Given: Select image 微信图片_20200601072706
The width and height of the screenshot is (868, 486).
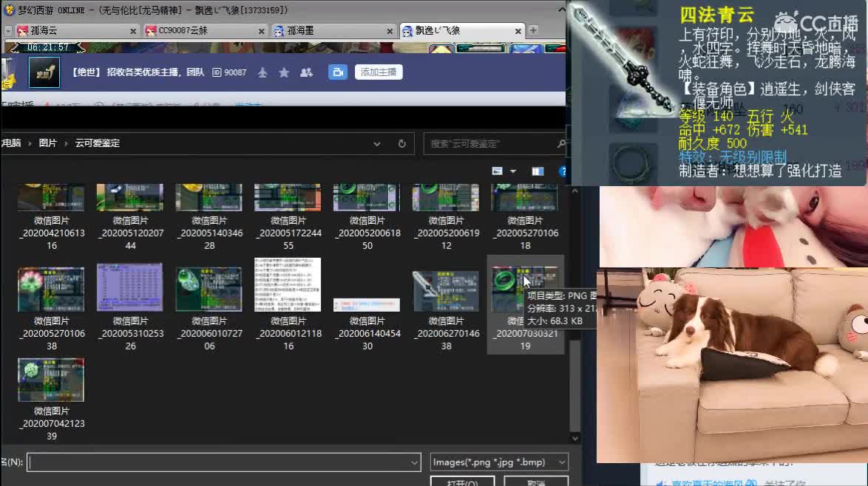Looking at the screenshot, I should tap(209, 309).
